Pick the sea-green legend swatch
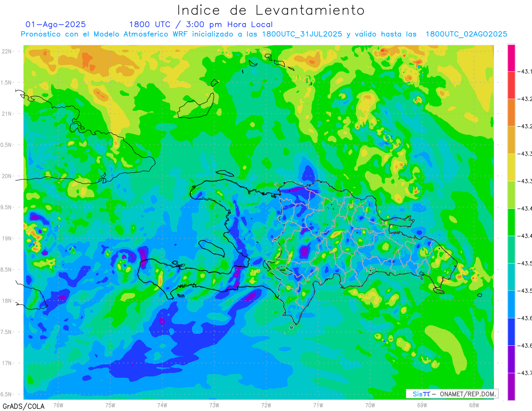The image size is (532, 411). coord(511,249)
